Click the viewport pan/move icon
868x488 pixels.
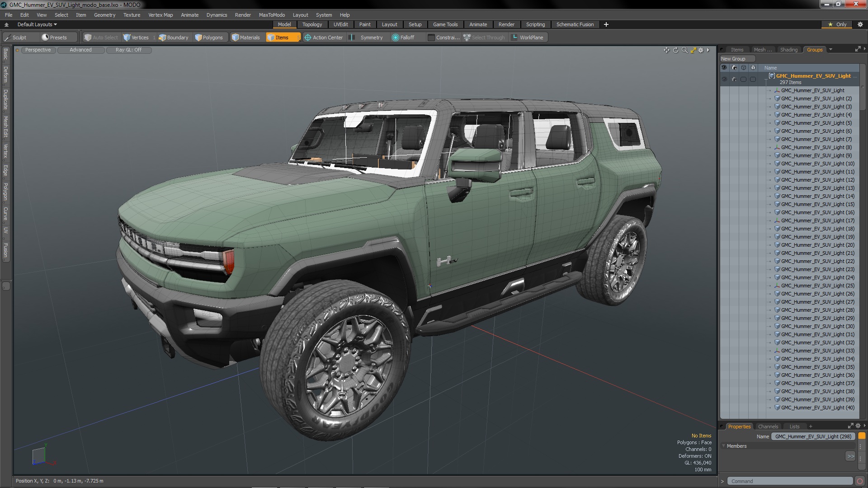666,50
